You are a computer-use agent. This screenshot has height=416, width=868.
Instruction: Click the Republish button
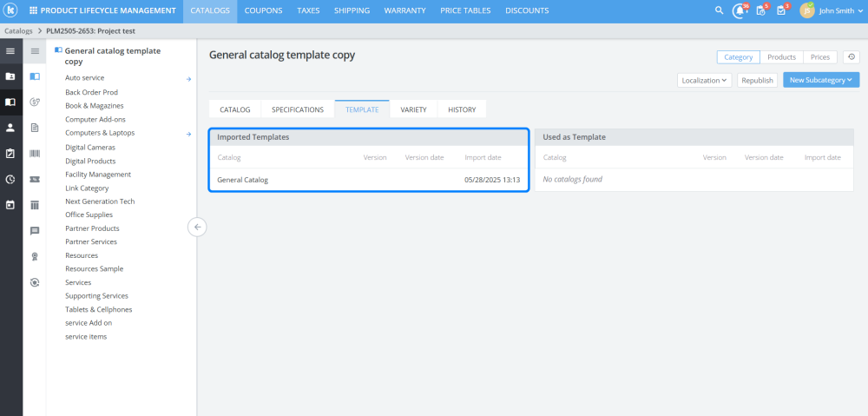[757, 80]
